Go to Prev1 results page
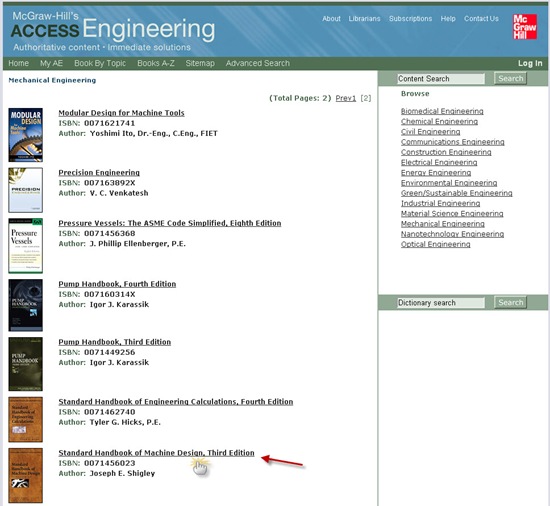Image resolution: width=550 pixels, height=506 pixels. [346, 98]
